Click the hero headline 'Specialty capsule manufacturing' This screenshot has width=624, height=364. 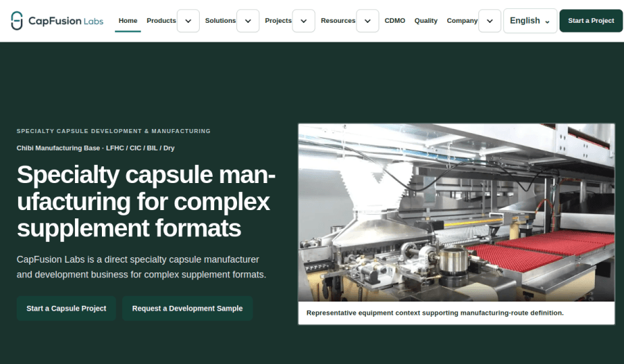[x=146, y=201]
